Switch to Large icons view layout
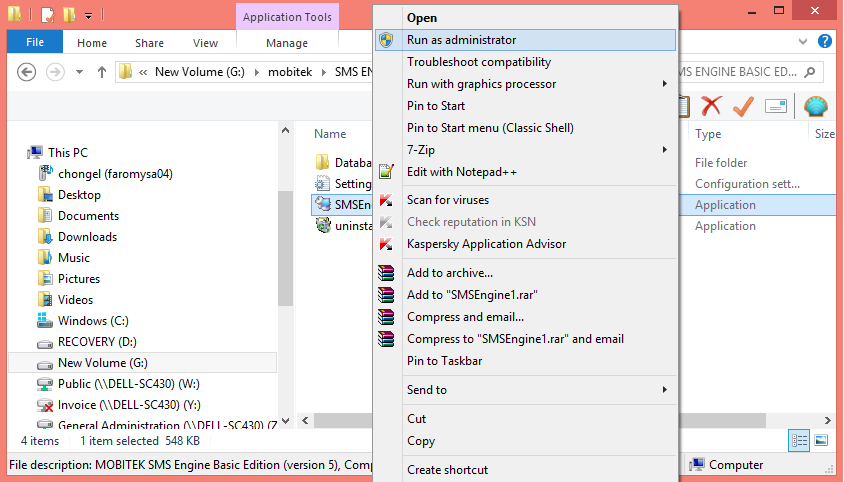The height and width of the screenshot is (482, 844). (x=821, y=440)
